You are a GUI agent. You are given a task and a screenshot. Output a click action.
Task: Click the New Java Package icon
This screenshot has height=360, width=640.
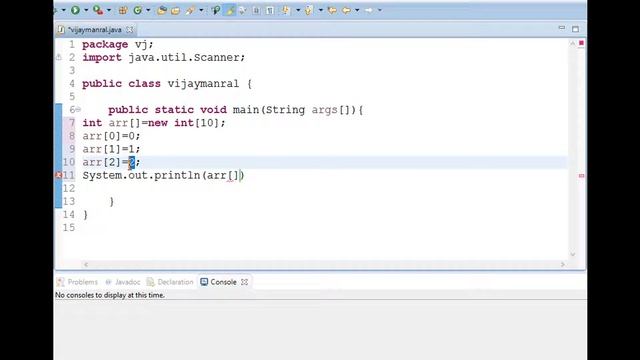click(123, 10)
